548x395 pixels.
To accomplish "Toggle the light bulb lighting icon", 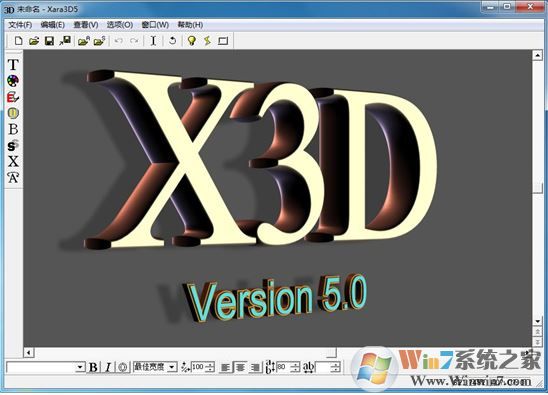I will click(x=192, y=41).
